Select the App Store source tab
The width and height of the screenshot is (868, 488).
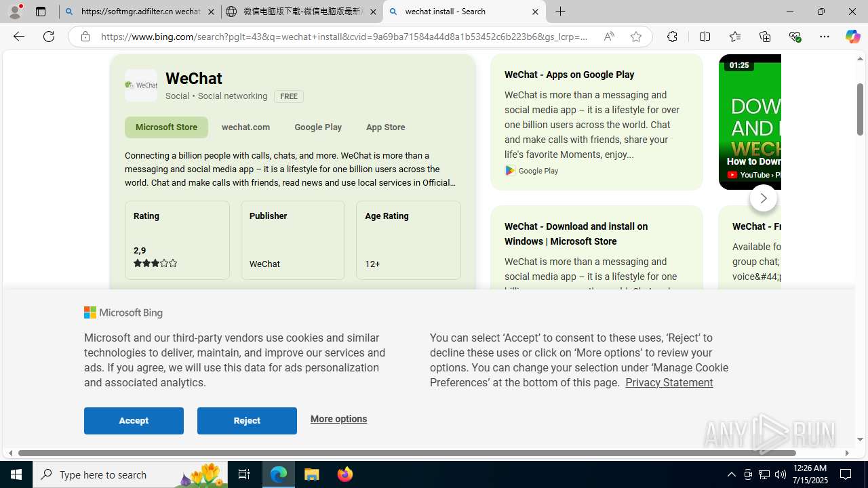coord(385,127)
